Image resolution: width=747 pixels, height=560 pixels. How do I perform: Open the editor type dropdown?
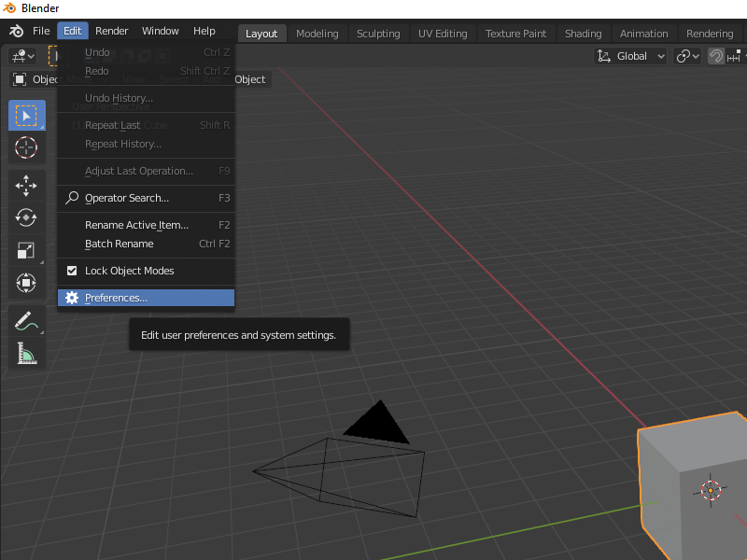22,56
